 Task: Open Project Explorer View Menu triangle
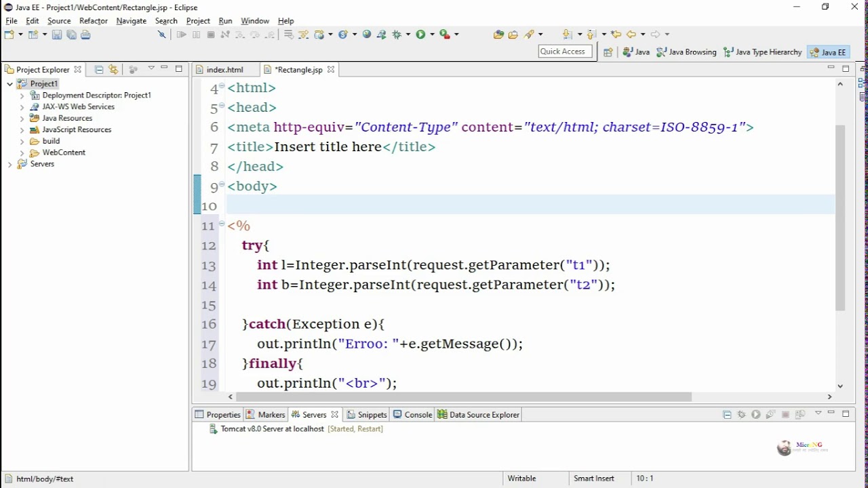(151, 68)
